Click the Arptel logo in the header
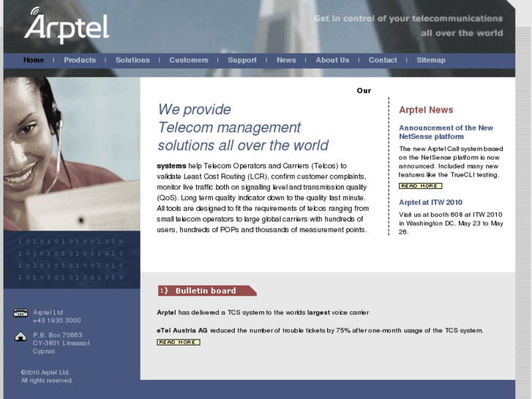Screen dimensions: 532x399 coord(67,26)
